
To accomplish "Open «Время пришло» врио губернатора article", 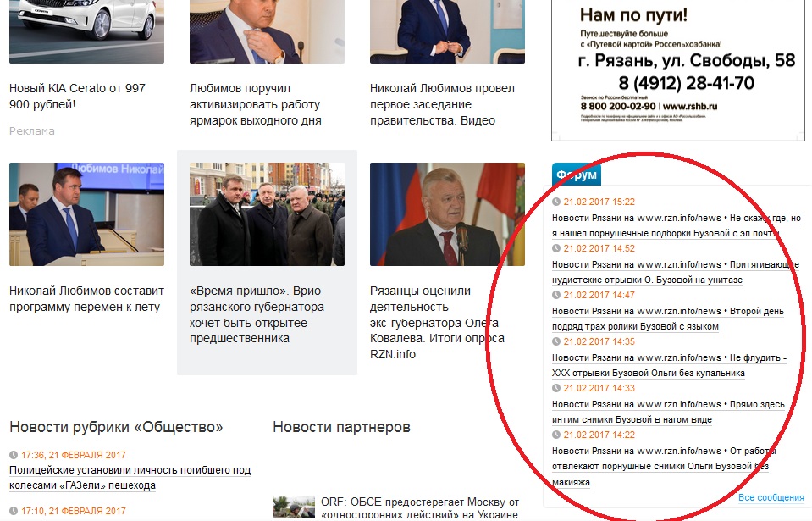I will (x=257, y=314).
